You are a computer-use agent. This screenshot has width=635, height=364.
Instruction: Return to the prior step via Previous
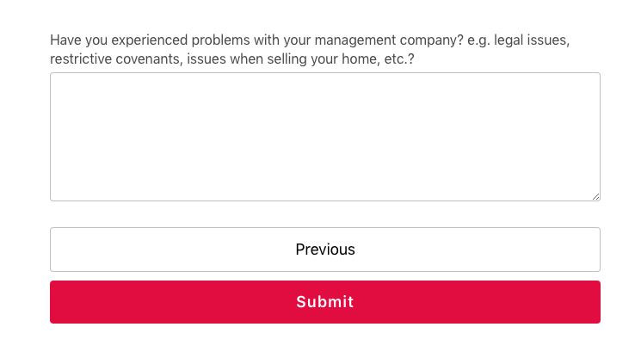(x=324, y=250)
